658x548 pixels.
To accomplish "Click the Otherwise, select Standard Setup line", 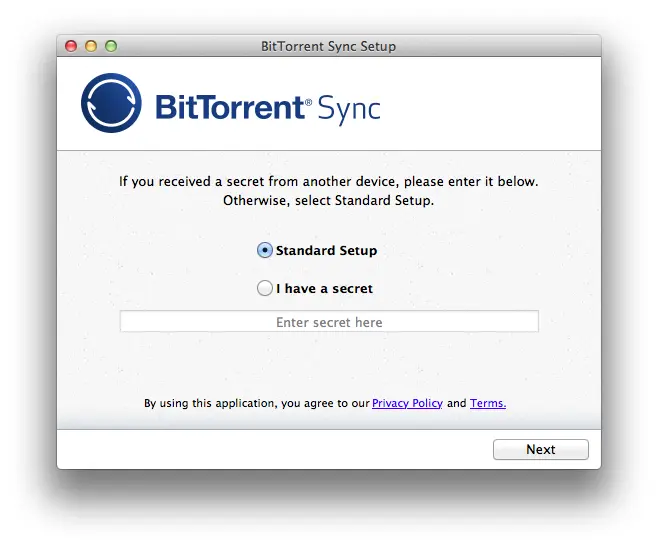I will coord(329,200).
